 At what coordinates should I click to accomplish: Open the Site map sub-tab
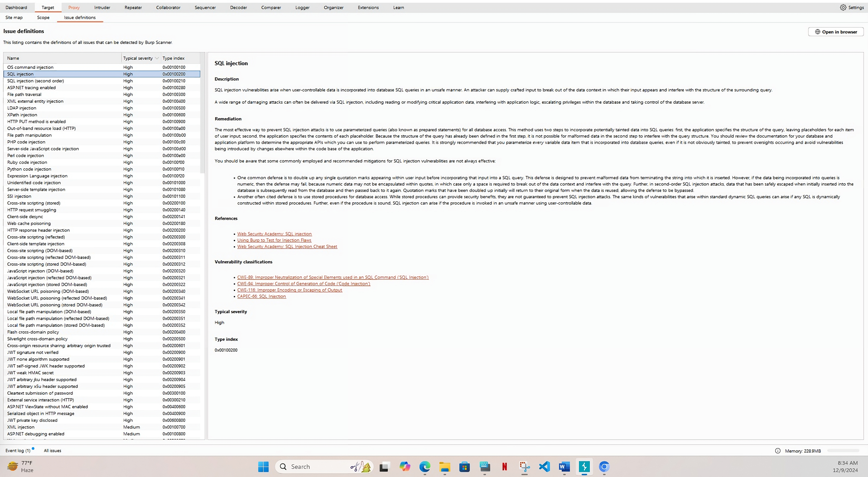click(x=14, y=17)
